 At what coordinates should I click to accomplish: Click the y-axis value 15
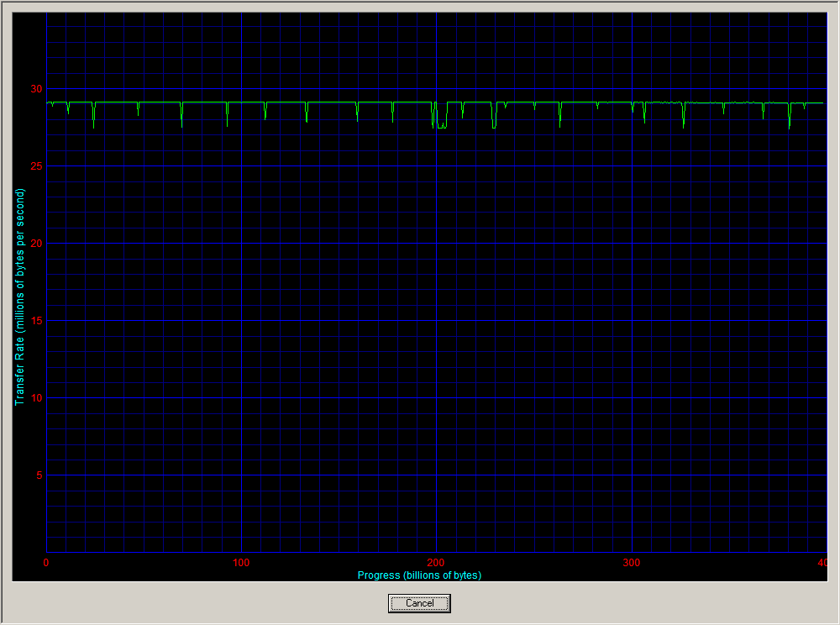click(36, 320)
